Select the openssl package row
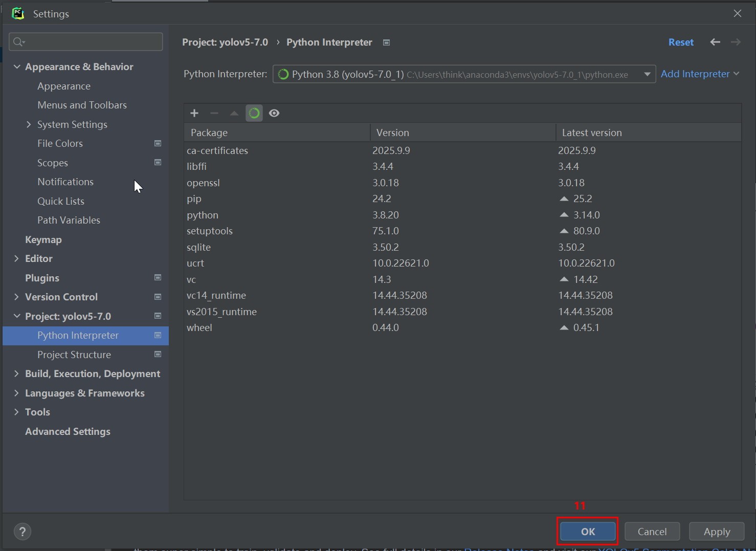 [x=462, y=183]
